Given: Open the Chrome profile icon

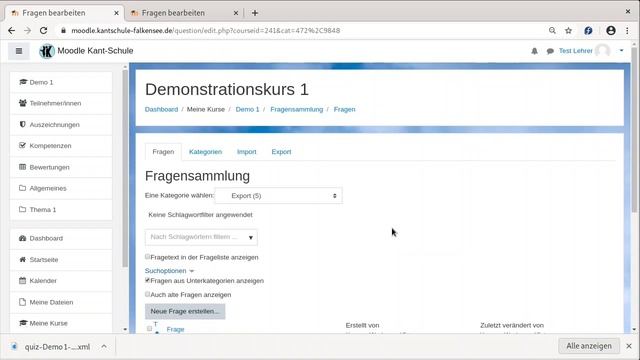Looking at the screenshot, I should [x=611, y=31].
